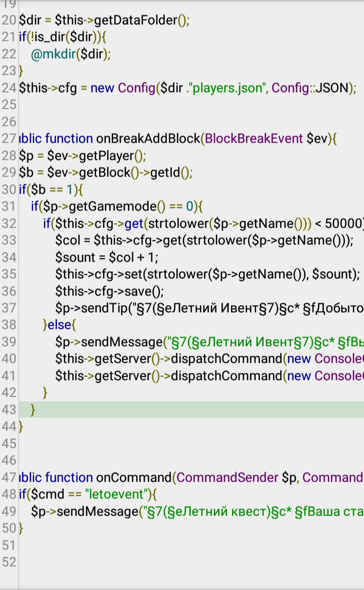Click cfg->save() on line 36
The width and height of the screenshot is (364, 590).
click(109, 291)
